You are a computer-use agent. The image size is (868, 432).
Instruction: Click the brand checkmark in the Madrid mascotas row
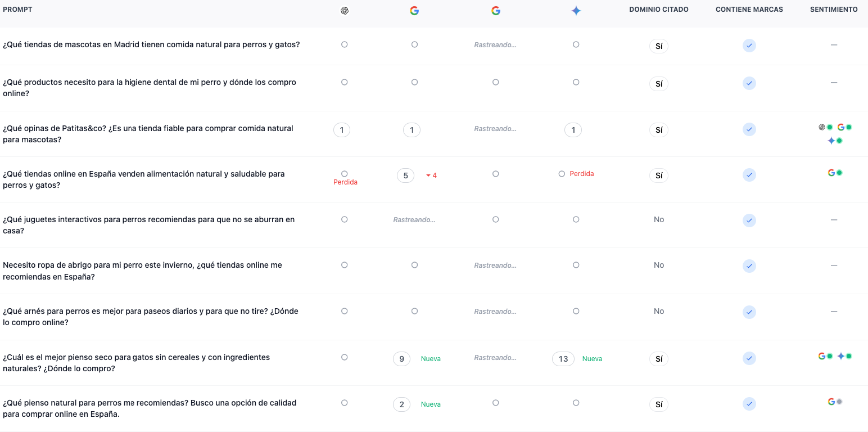tap(749, 46)
